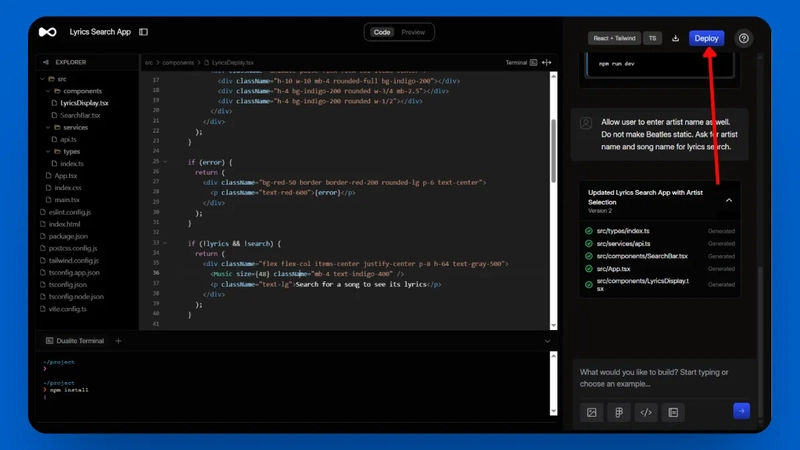This screenshot has width=800, height=450.
Task: Open help via question mark icon
Action: point(743,38)
